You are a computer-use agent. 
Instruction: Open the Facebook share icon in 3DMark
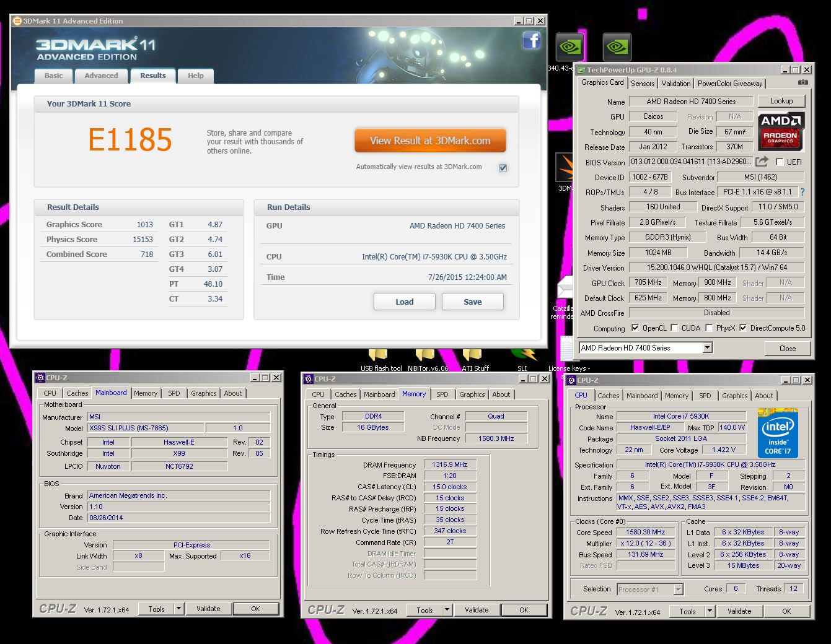pyautogui.click(x=532, y=41)
